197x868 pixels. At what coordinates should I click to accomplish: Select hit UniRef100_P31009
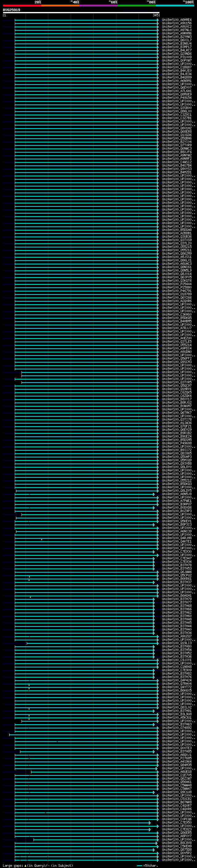pyautogui.click(x=177, y=57)
